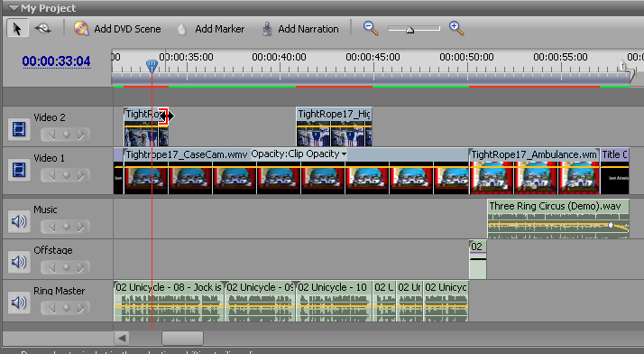Viewport: 644px width, 354px height.
Task: Select the Three Ring Circus (Demo).wav clip
Action: coord(558,219)
